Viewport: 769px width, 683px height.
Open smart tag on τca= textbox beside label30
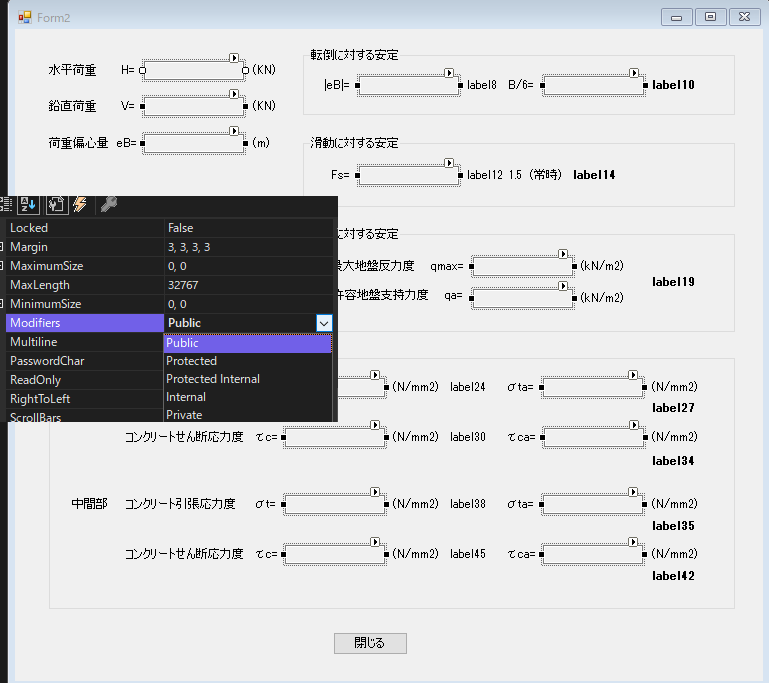tap(634, 425)
